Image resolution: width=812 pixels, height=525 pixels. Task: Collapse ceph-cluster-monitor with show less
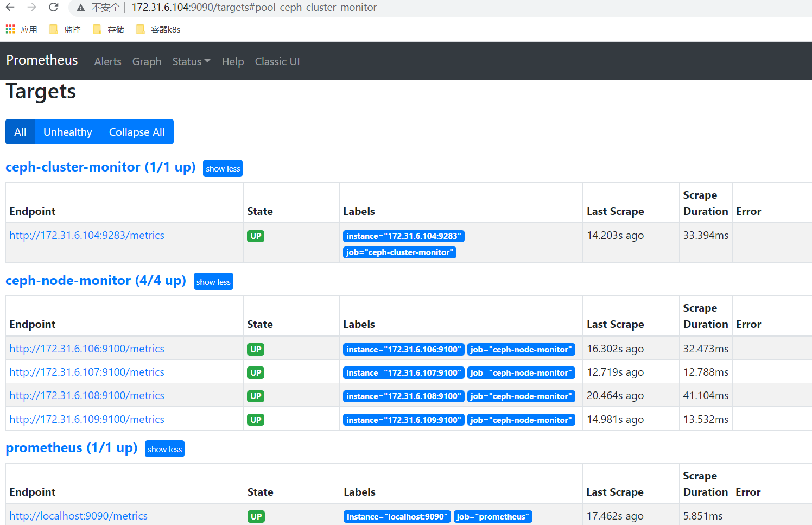click(x=223, y=168)
